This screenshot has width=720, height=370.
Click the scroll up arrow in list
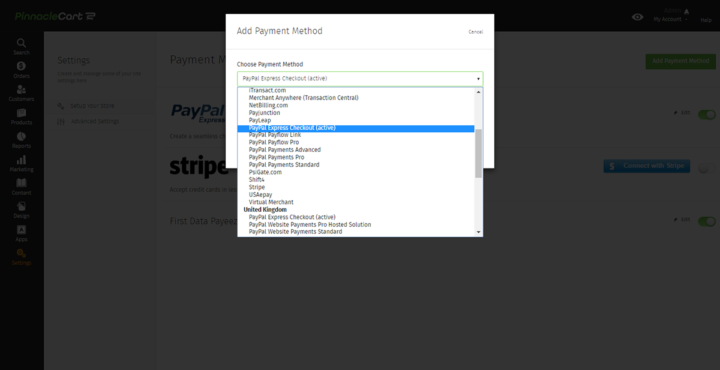[478, 92]
